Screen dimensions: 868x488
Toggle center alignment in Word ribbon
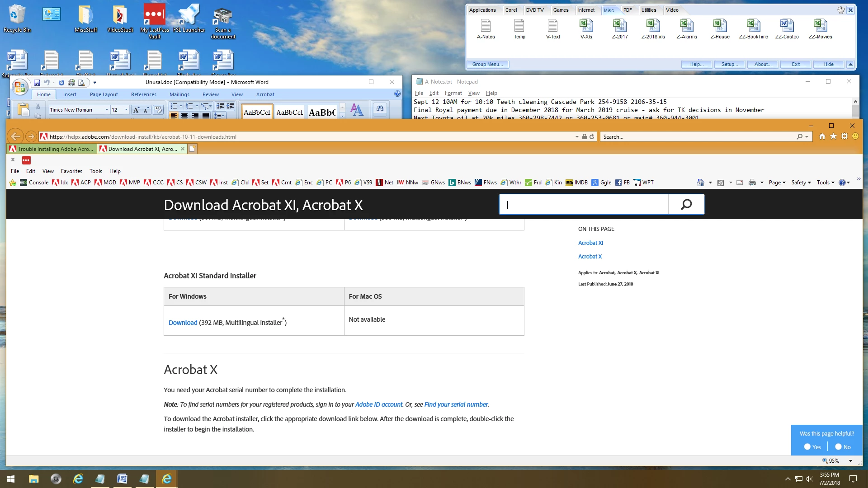pos(184,116)
